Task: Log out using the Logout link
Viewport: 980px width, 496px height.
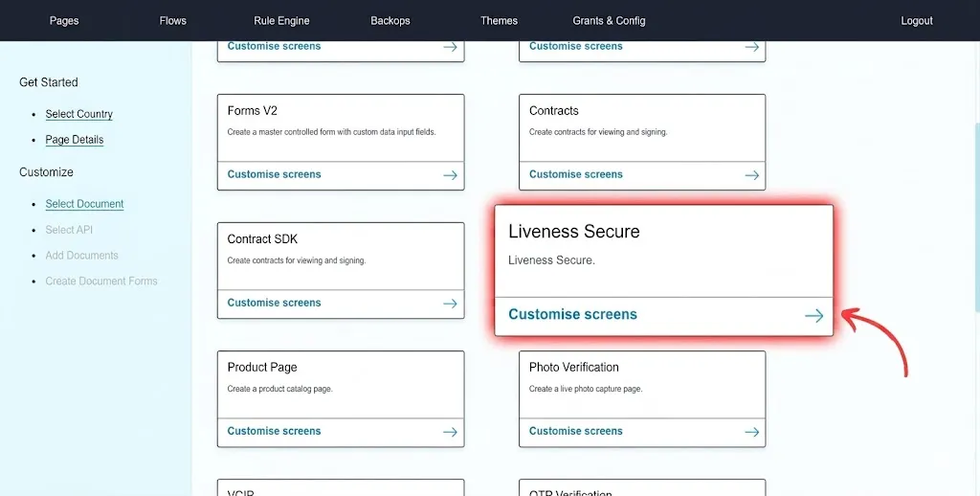Action: [x=916, y=21]
